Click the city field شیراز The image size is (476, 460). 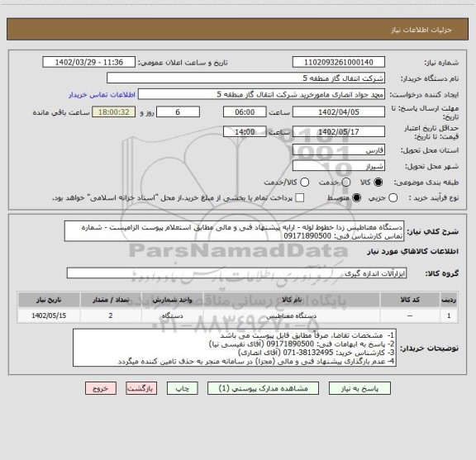339,166
